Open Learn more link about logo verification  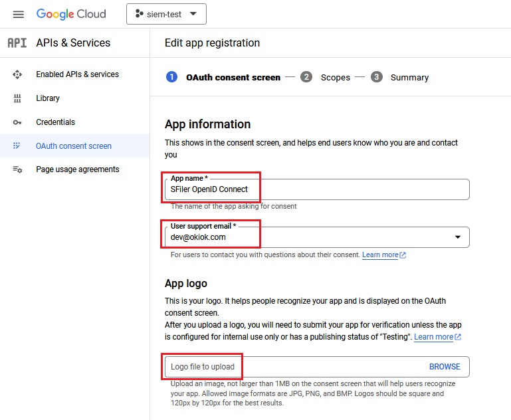[433, 337]
